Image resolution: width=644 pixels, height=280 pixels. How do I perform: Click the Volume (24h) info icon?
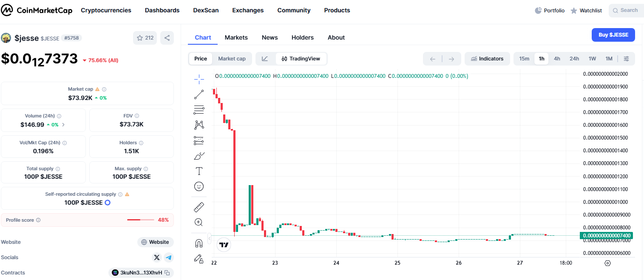[x=59, y=116]
